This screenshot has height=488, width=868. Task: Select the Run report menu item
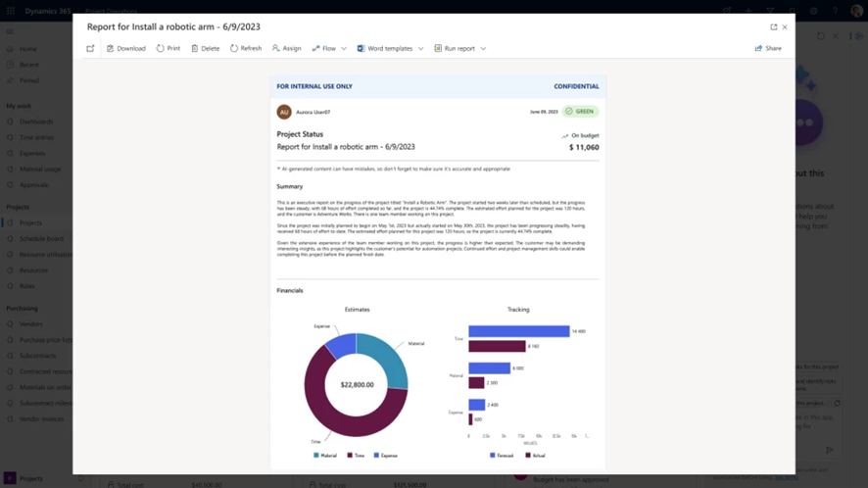[458, 48]
